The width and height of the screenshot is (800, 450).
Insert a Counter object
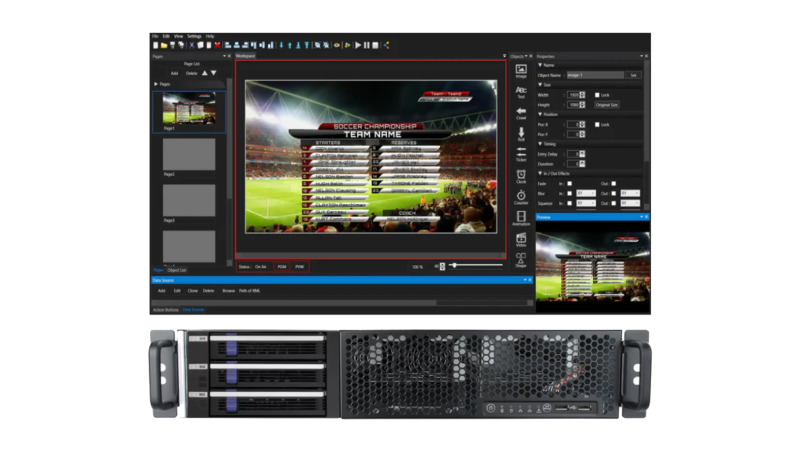521,197
